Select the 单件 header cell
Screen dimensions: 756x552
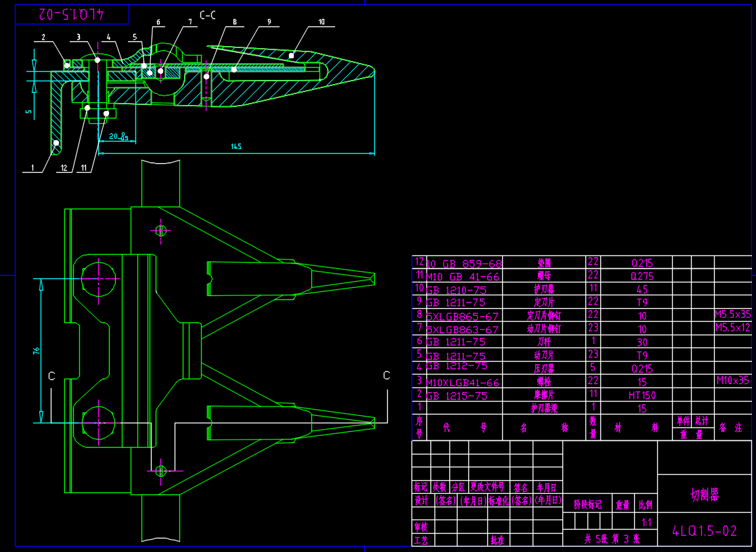tap(683, 421)
